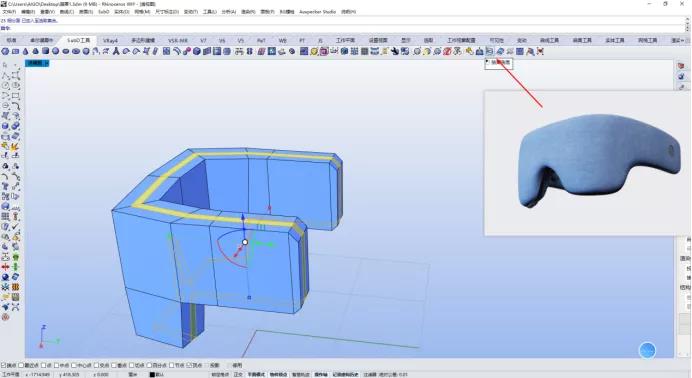The height and width of the screenshot is (378, 692).
Task: Switch to the VRay4 toolbar tab
Action: pyautogui.click(x=110, y=40)
